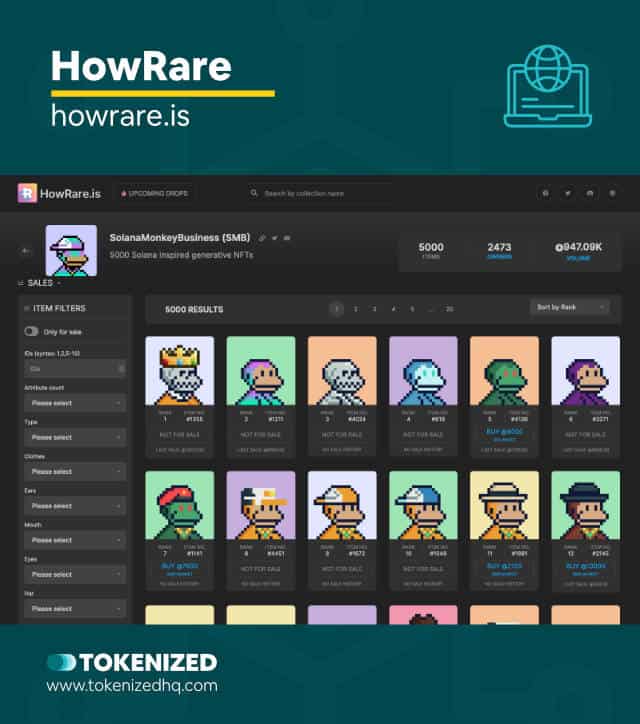Open rank 2 purple-haired monkey on green
Screen dimensions: 640x724
pyautogui.click(x=261, y=371)
